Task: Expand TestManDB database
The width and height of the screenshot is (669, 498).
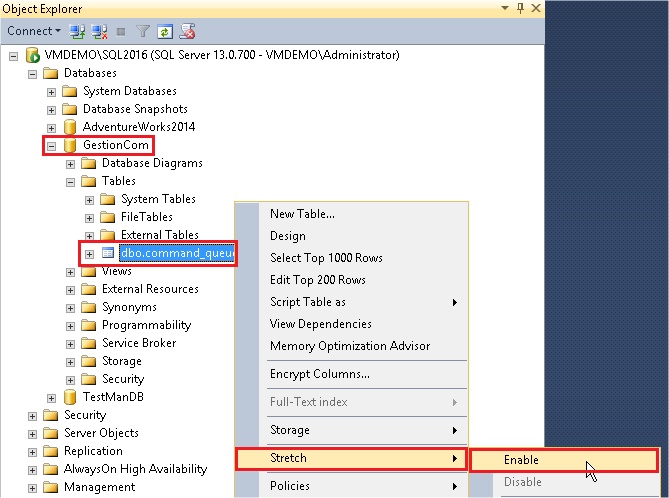Action: point(51,398)
